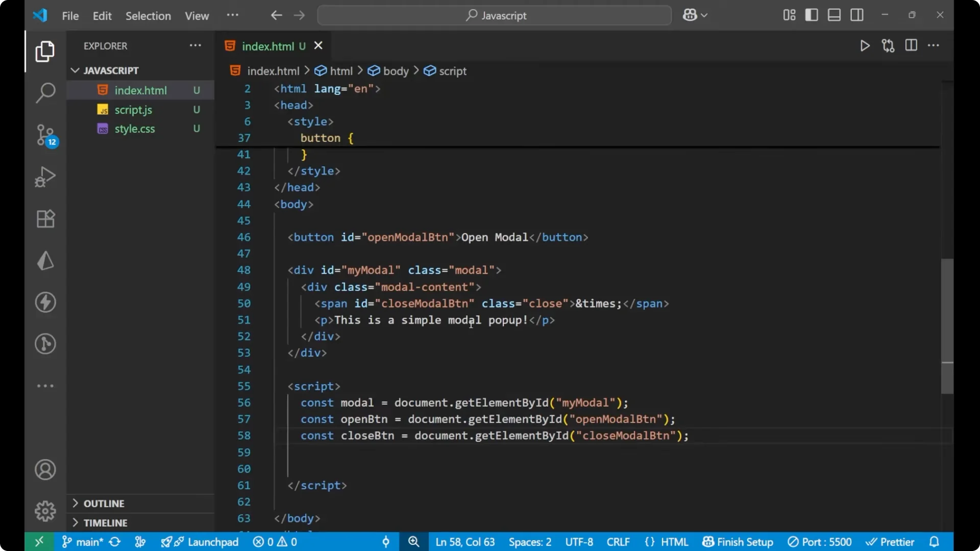Expand the TIMELINE section
Image resolution: width=980 pixels, height=551 pixels.
pyautogui.click(x=105, y=522)
